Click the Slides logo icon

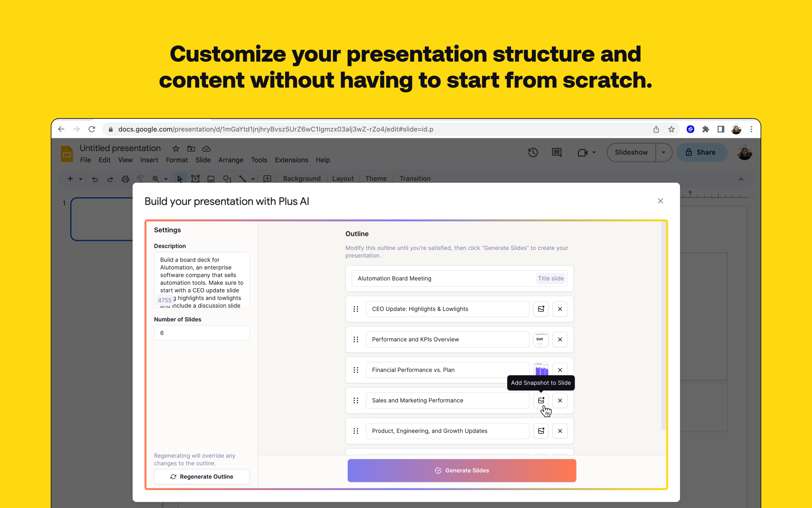[67, 154]
